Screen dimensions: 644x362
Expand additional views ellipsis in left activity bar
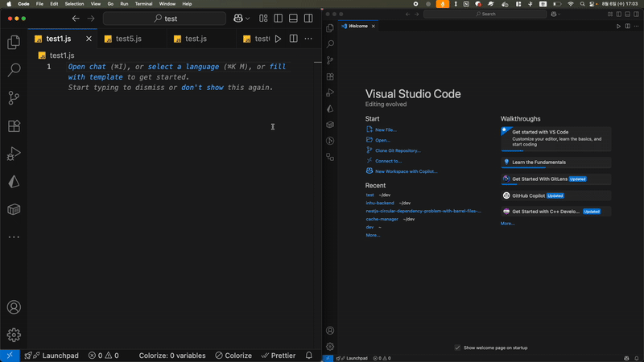pyautogui.click(x=14, y=237)
